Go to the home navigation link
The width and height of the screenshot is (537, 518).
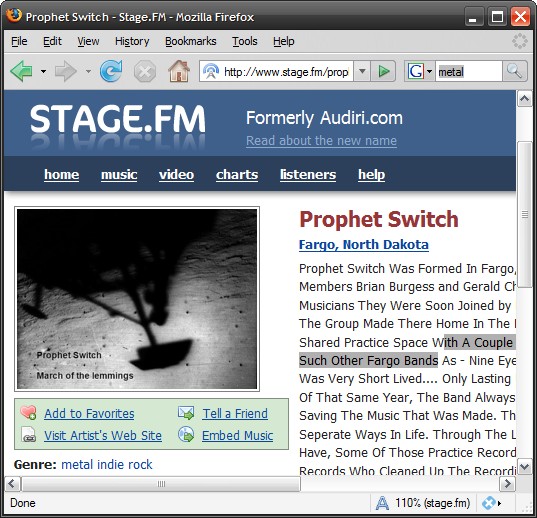pos(62,174)
